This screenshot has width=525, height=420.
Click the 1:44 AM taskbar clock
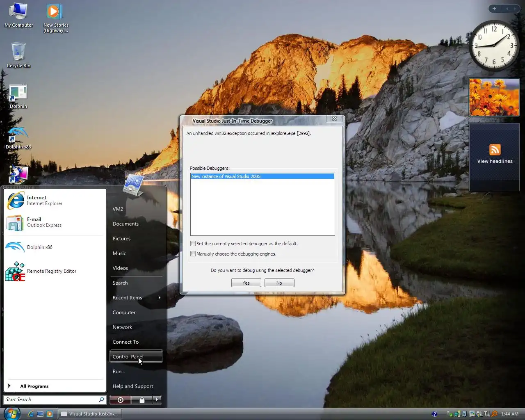(x=510, y=414)
